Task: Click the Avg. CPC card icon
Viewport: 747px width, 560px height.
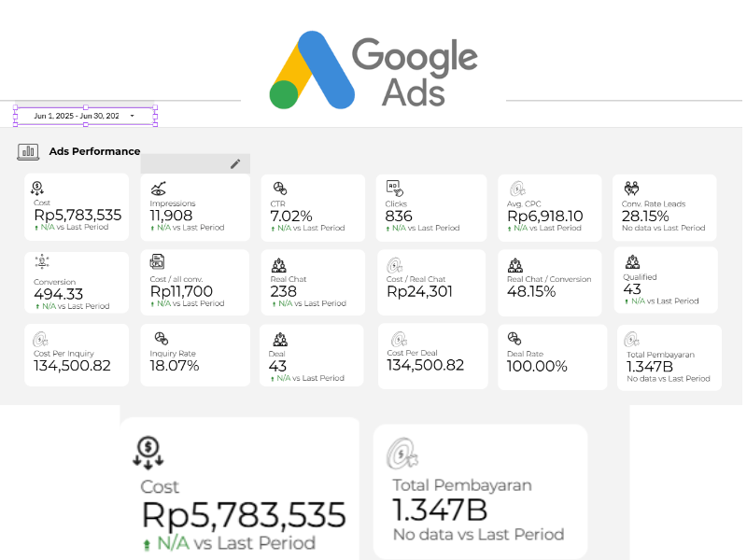Action: point(517,189)
